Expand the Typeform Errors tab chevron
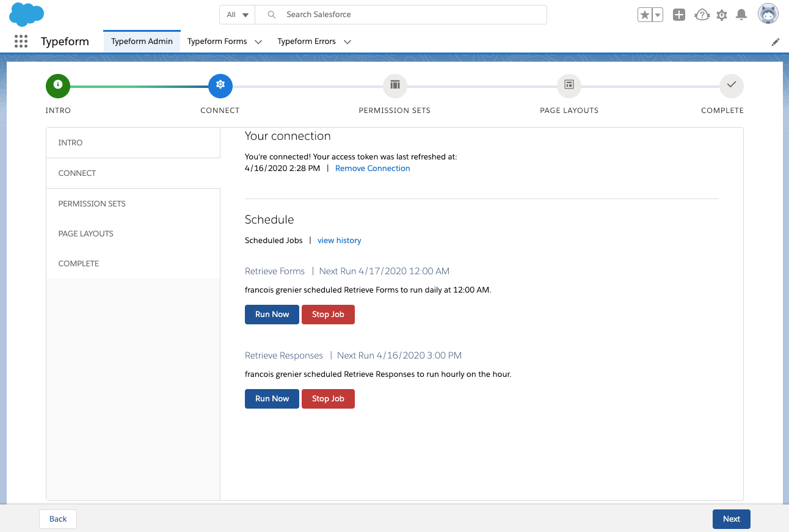 pyautogui.click(x=347, y=42)
